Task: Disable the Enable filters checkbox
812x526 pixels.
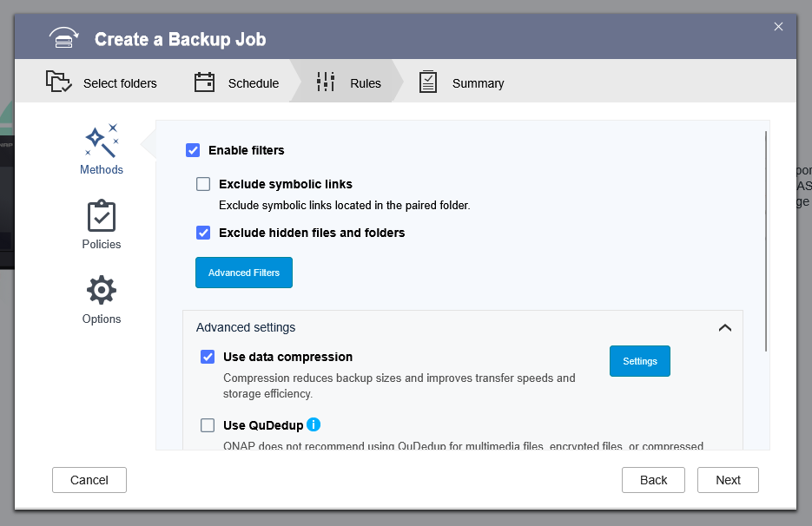Action: point(193,150)
